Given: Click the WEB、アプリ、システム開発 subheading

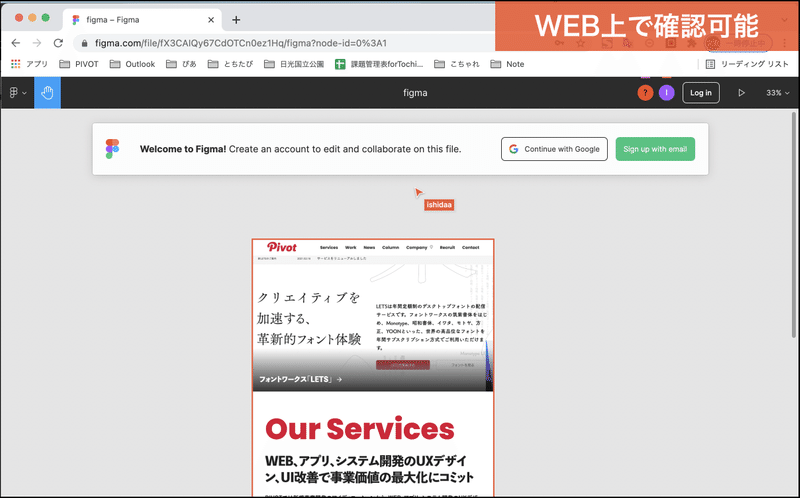Looking at the screenshot, I should pos(369,469).
